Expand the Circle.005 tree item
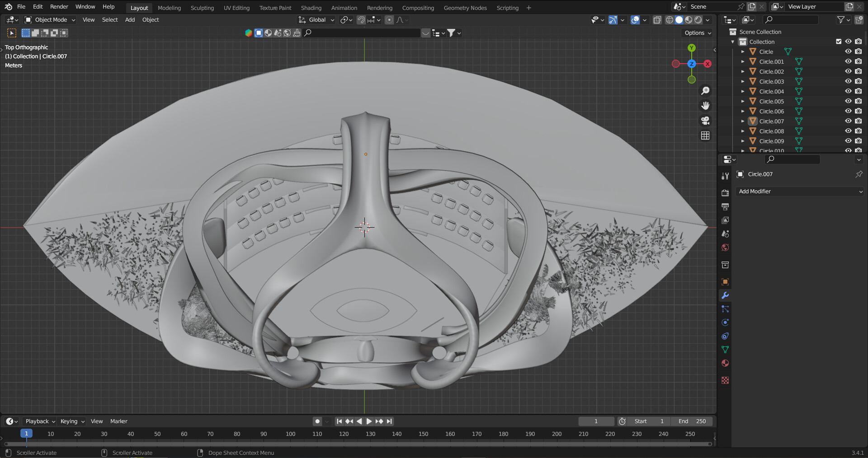 coord(743,101)
